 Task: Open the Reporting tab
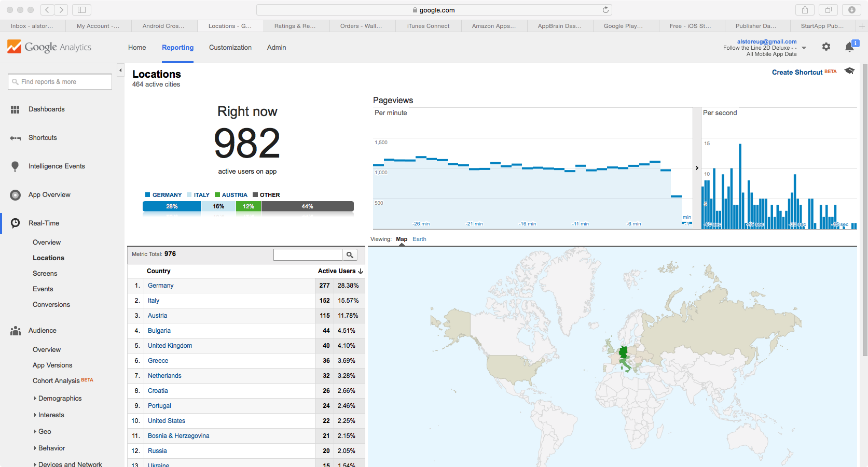click(177, 47)
